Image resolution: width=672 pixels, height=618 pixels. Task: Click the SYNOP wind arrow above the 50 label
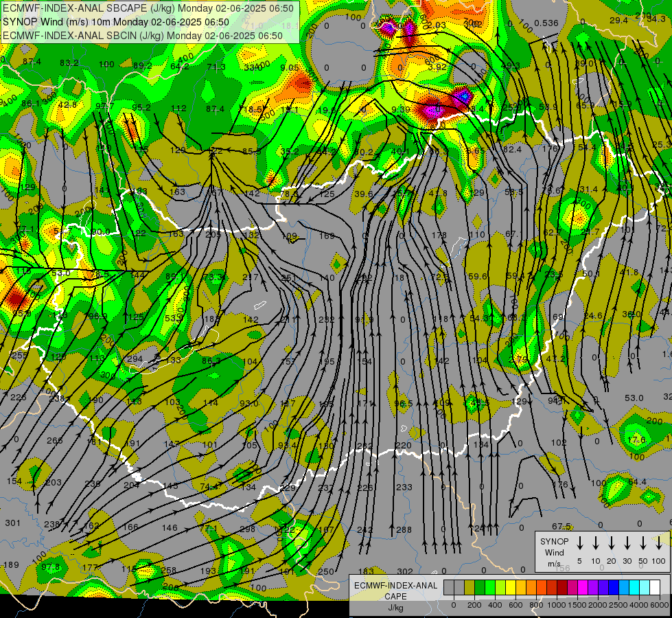point(643,543)
